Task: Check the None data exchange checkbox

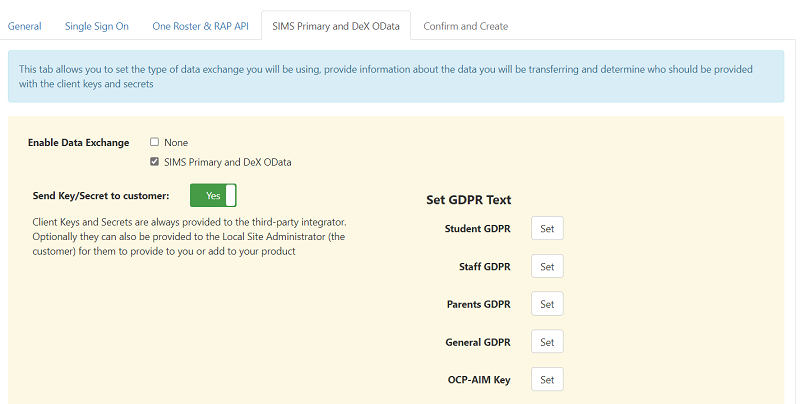Action: click(155, 142)
